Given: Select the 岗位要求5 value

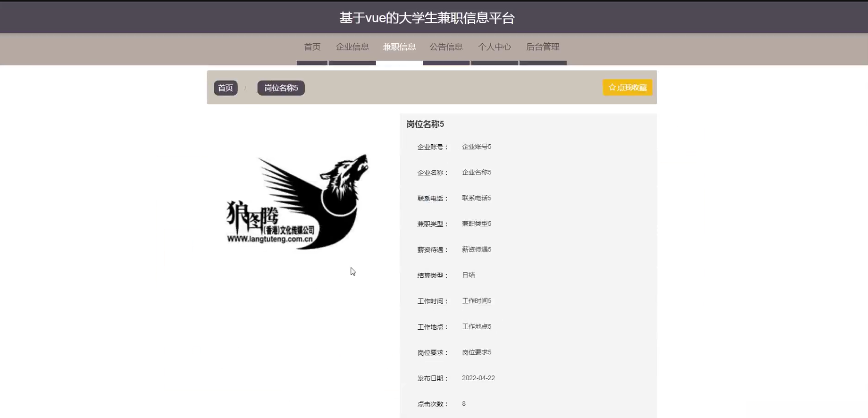Looking at the screenshot, I should (x=476, y=352).
